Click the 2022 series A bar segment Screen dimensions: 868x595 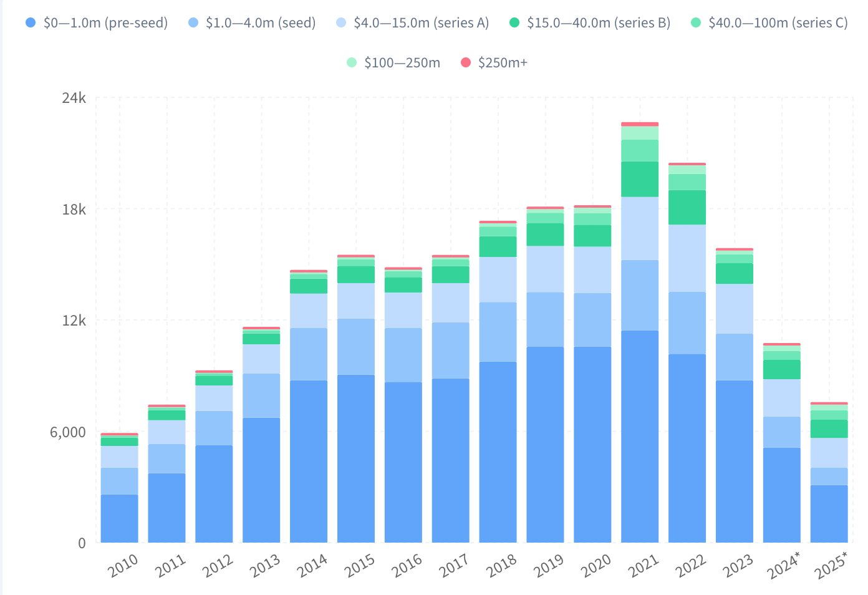coord(687,258)
